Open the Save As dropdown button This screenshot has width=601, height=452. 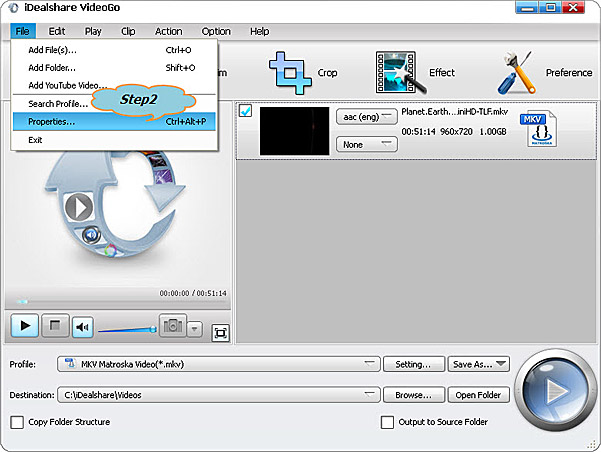[x=479, y=364]
